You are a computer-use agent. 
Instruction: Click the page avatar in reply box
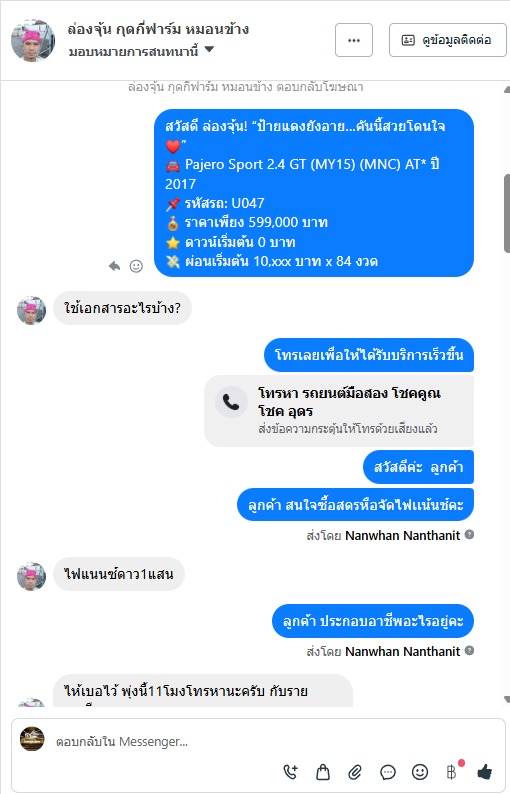[32, 739]
